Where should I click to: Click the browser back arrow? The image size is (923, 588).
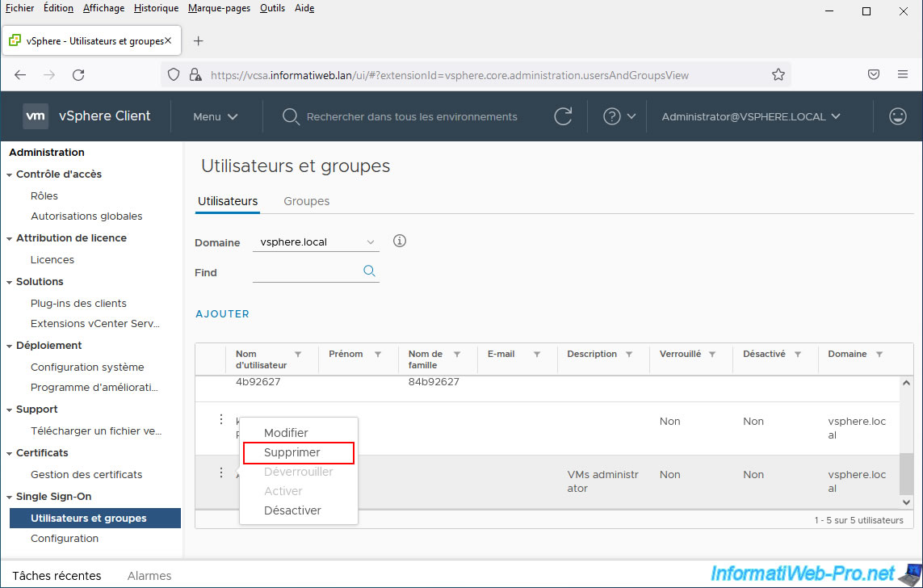[x=21, y=75]
